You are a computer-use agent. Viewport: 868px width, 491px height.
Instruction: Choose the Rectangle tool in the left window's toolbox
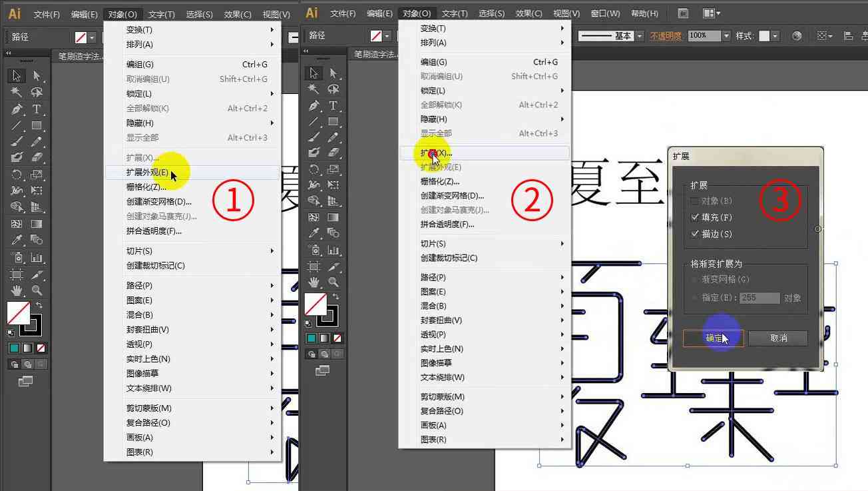point(37,125)
